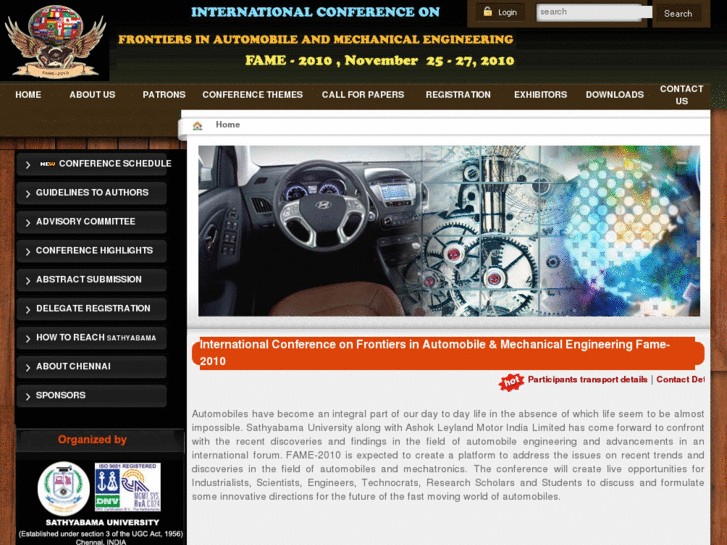
Task: Click the Home breadcrumb text
Action: coord(228,124)
